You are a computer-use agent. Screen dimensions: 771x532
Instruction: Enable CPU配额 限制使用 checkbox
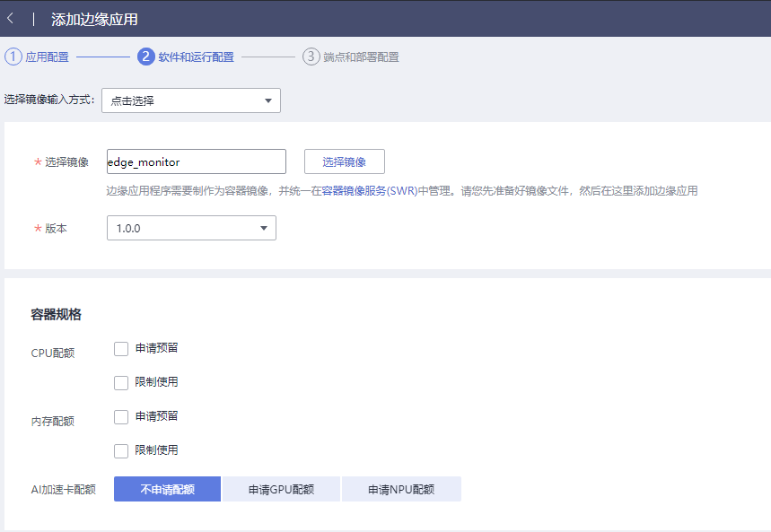pyautogui.click(x=121, y=382)
